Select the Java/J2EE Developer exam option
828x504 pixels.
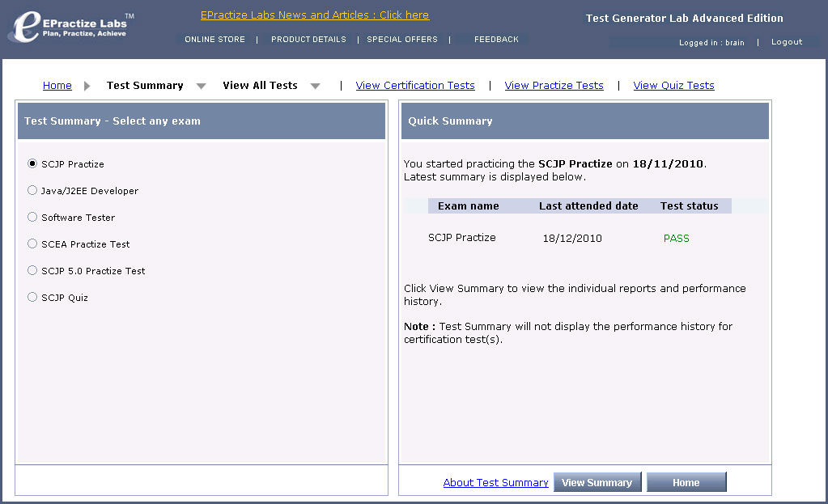[32, 190]
